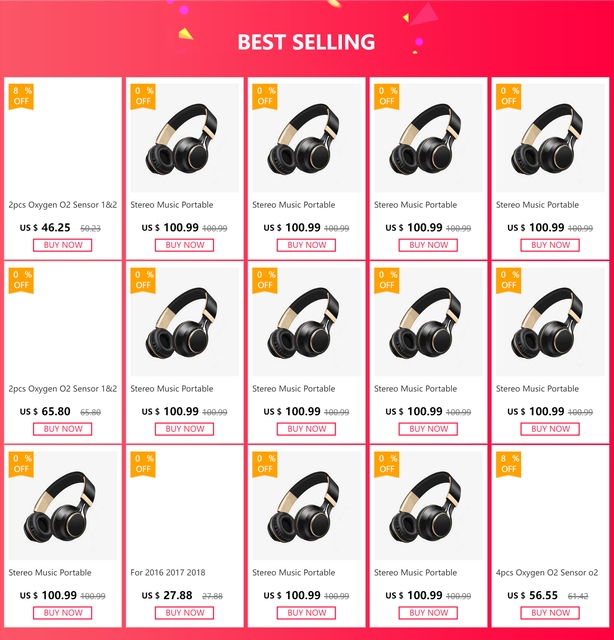Screen dimensions: 614x640
Task: Select headphone image left of the $27.88 item
Action: pyautogui.click(x=63, y=507)
